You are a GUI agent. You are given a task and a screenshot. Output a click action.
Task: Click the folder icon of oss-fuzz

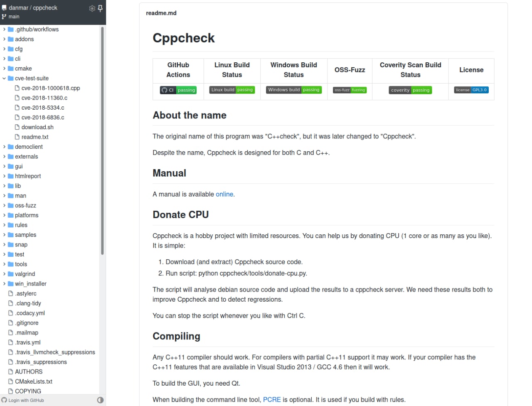(11, 206)
